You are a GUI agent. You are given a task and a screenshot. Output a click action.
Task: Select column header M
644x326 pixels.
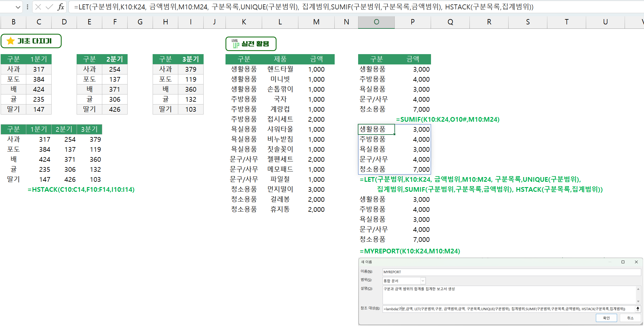coord(316,22)
